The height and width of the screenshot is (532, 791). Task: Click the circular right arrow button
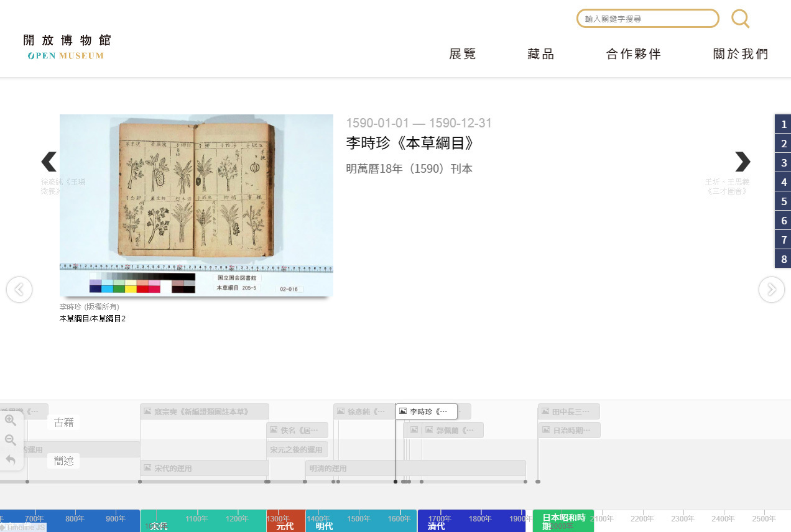[x=771, y=290]
